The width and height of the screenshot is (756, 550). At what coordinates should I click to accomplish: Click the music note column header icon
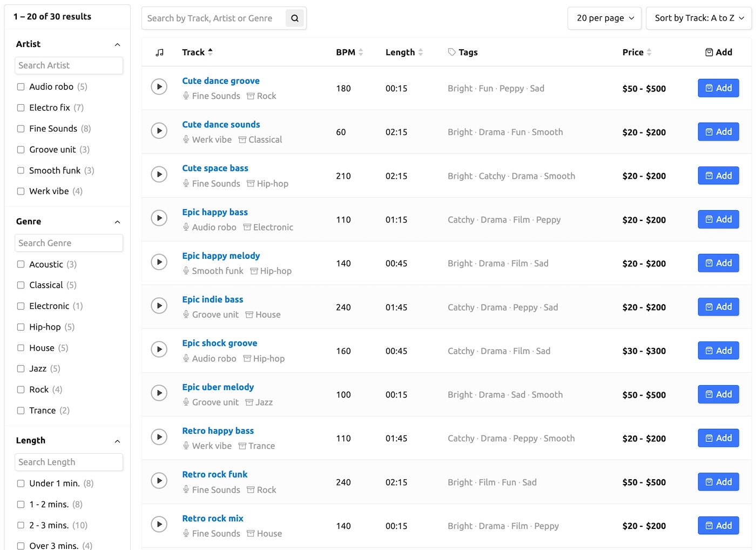(x=159, y=52)
